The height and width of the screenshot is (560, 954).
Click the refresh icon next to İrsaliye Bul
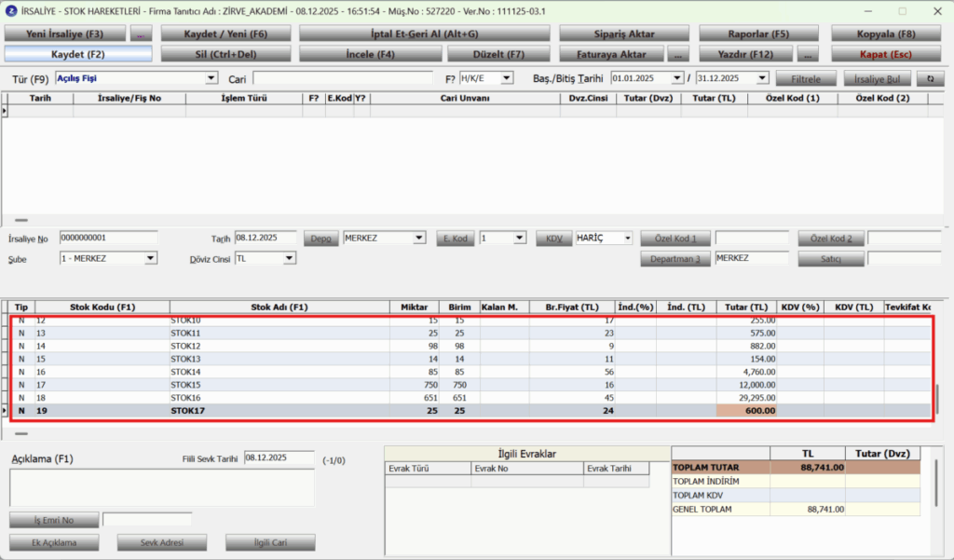[x=930, y=78]
